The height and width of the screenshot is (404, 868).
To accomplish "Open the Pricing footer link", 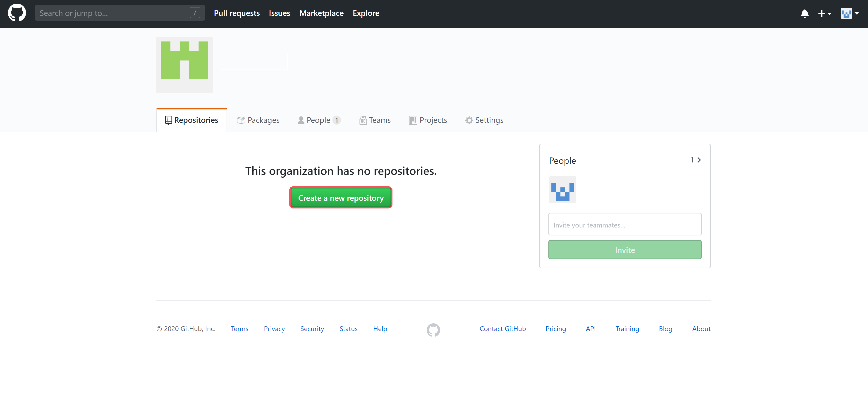I will 556,329.
